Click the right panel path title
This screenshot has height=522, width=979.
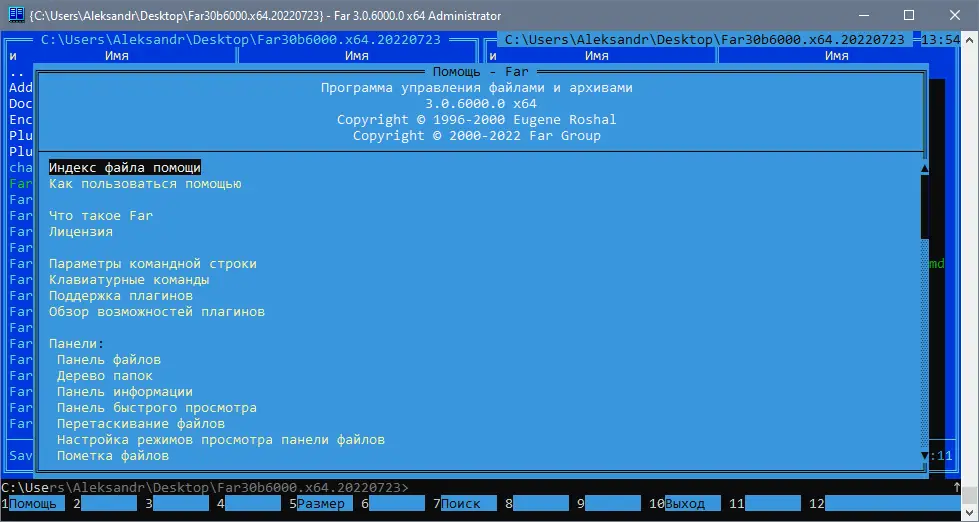704,39
